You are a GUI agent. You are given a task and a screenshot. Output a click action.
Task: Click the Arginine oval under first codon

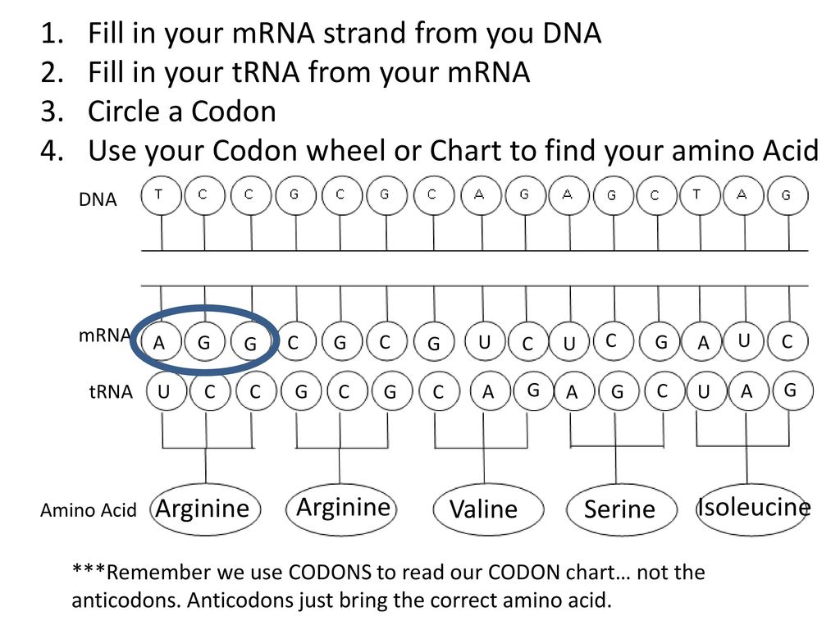[206, 509]
